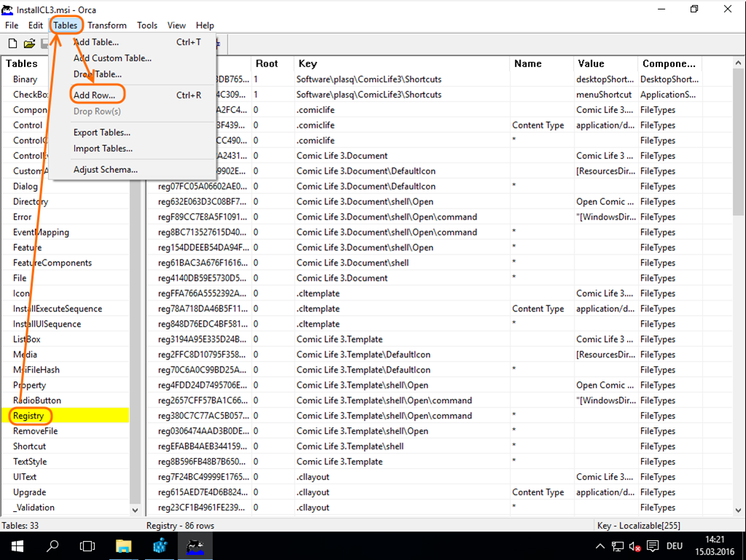Open the Windows Start menu
This screenshot has height=560, width=746.
click(17, 545)
